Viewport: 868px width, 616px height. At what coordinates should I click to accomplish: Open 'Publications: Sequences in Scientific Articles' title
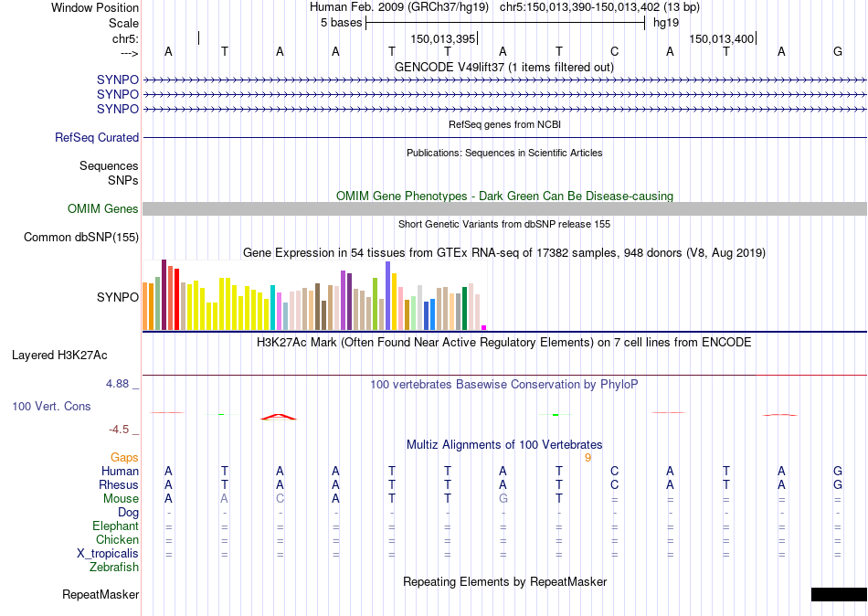504,153
